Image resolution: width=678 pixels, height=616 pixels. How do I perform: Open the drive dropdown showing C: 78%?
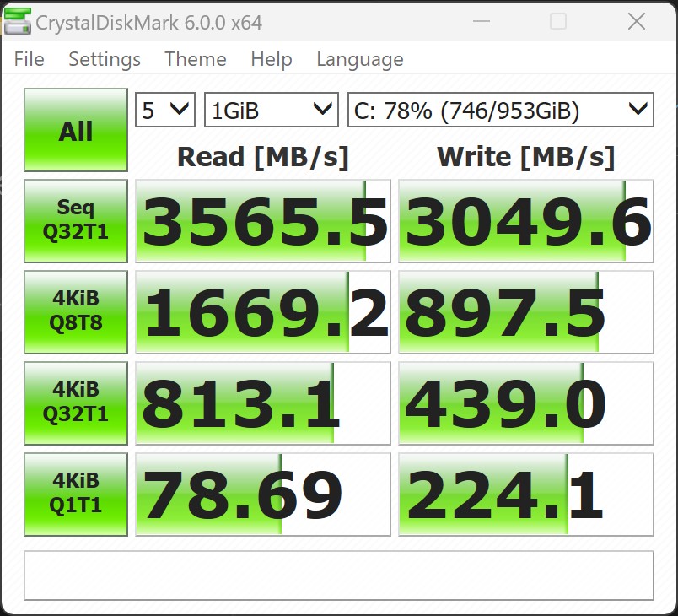tap(501, 110)
